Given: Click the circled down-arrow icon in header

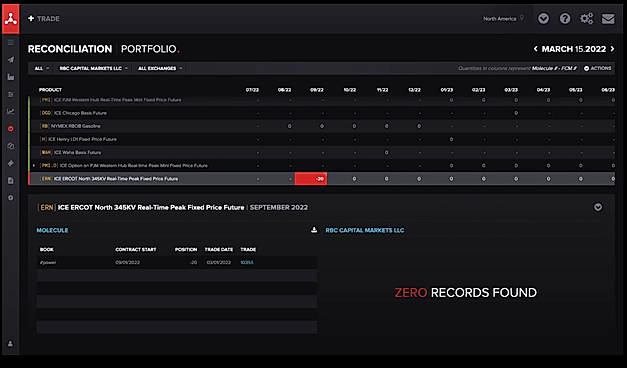Looking at the screenshot, I should pyautogui.click(x=543, y=18).
